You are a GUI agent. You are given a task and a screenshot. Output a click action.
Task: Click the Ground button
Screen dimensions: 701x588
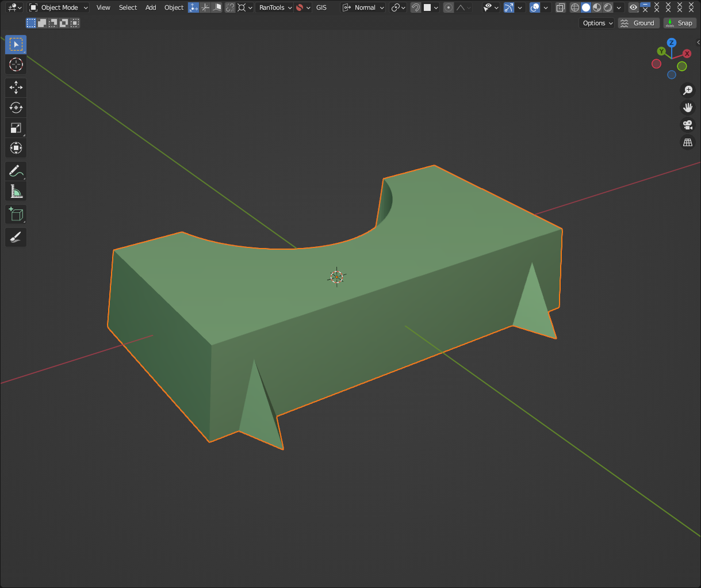click(x=639, y=23)
